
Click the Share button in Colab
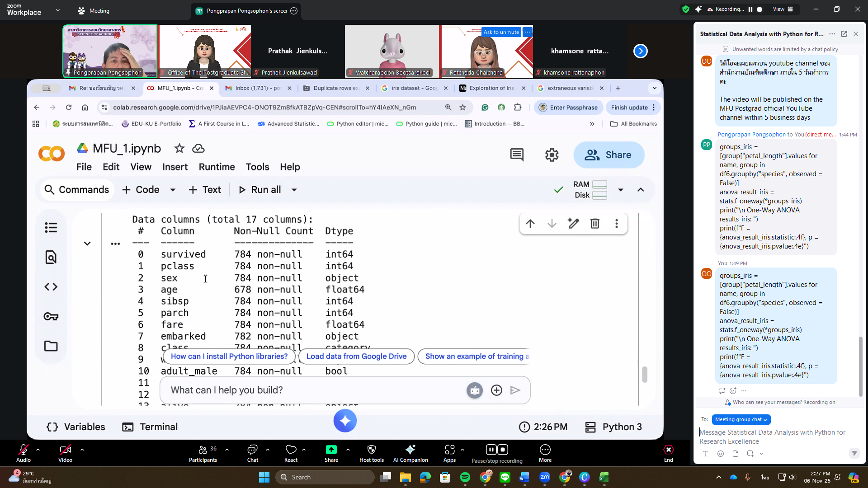pyautogui.click(x=609, y=155)
